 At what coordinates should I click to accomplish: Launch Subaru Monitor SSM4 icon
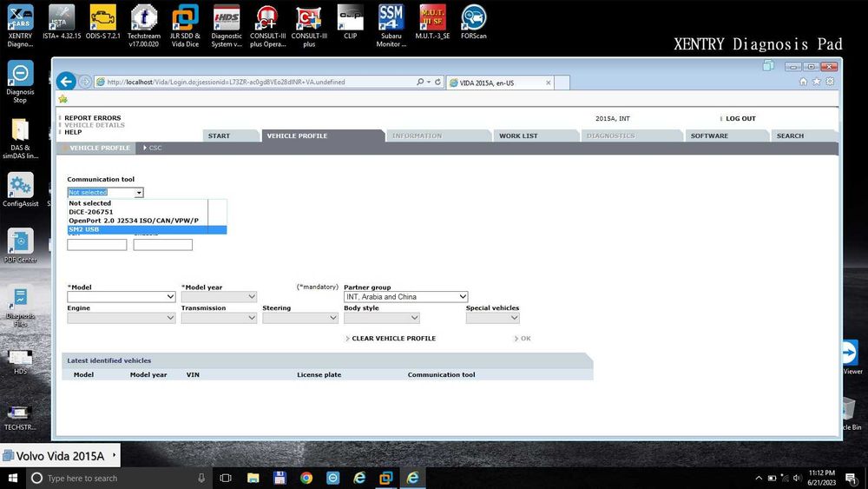click(391, 26)
